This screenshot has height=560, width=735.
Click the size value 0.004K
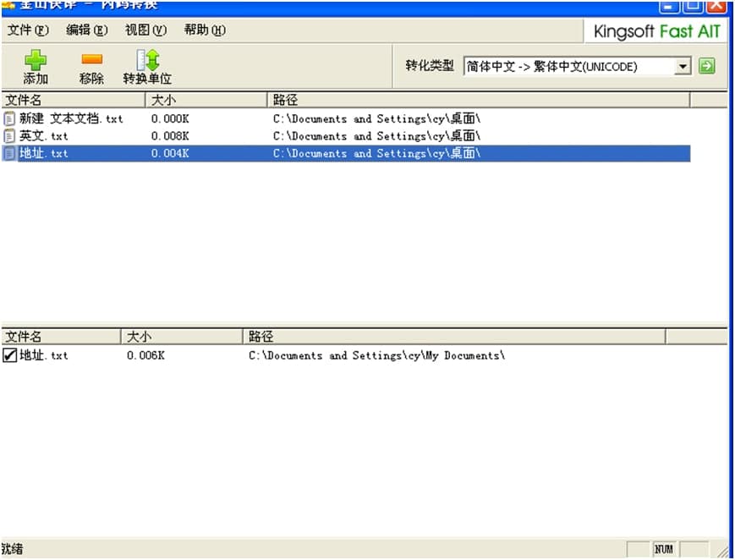coord(170,153)
